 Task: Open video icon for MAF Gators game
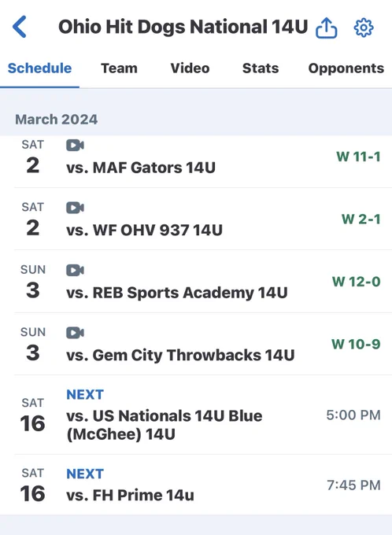(x=75, y=146)
